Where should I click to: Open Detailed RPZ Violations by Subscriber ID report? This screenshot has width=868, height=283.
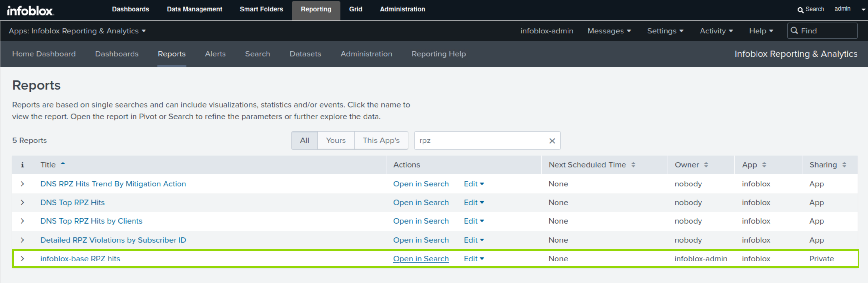(x=113, y=240)
